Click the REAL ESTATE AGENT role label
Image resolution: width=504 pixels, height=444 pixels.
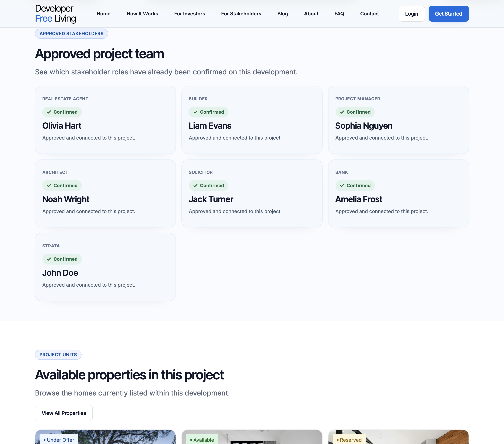point(65,99)
